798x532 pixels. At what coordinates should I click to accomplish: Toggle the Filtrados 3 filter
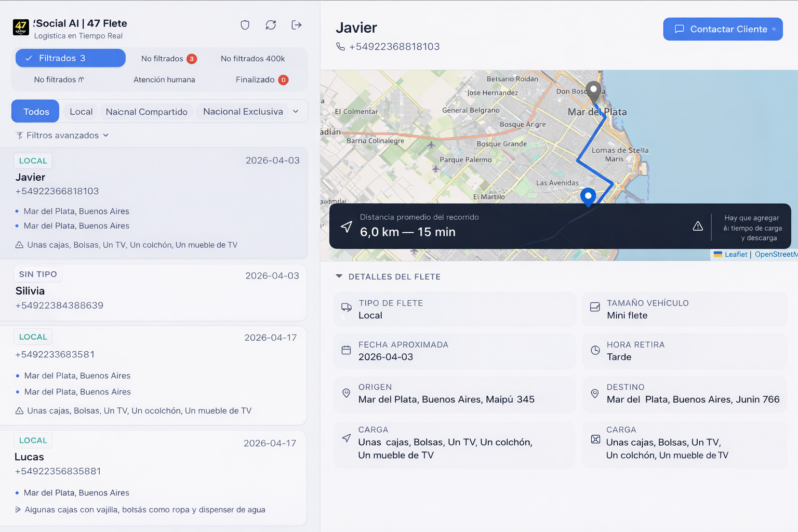(x=71, y=58)
